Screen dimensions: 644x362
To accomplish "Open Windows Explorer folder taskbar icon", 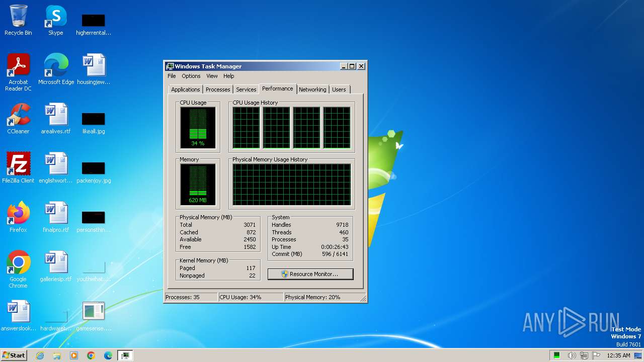I will (x=57, y=355).
